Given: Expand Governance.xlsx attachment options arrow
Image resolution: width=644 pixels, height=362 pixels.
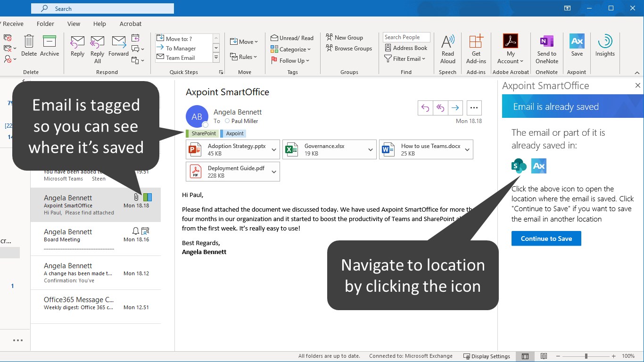Looking at the screenshot, I should 371,149.
